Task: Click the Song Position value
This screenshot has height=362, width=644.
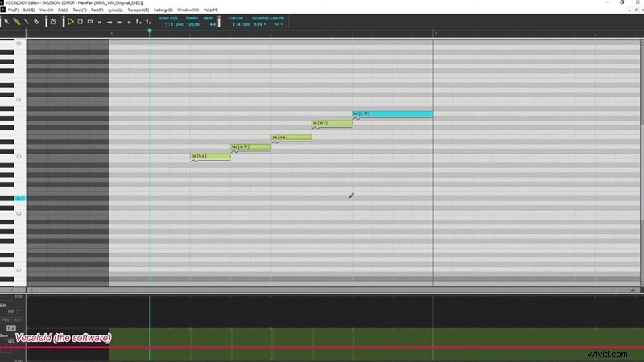Action: coord(174,24)
